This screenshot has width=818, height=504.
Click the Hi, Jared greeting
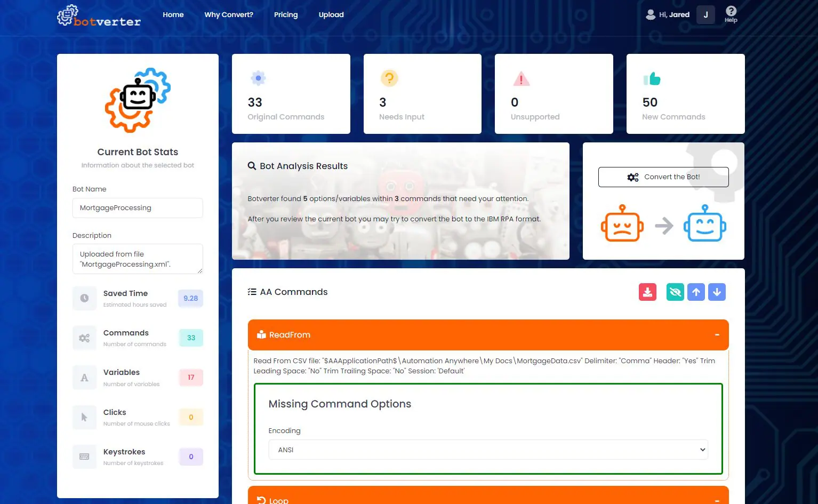[x=674, y=15]
